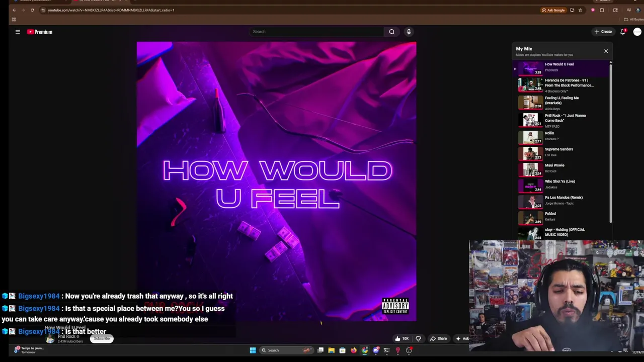Click the My Mix playlist title
644x362 pixels.
pyautogui.click(x=524, y=49)
